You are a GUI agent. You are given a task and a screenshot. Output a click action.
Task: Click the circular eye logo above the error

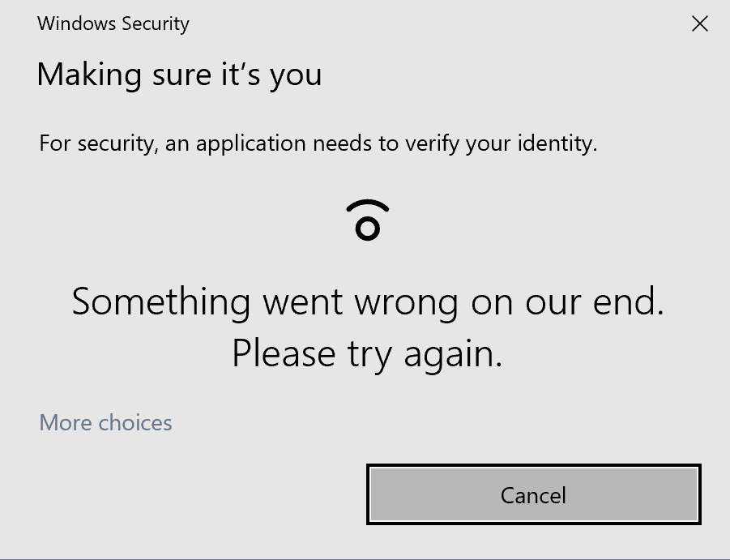coord(367,219)
